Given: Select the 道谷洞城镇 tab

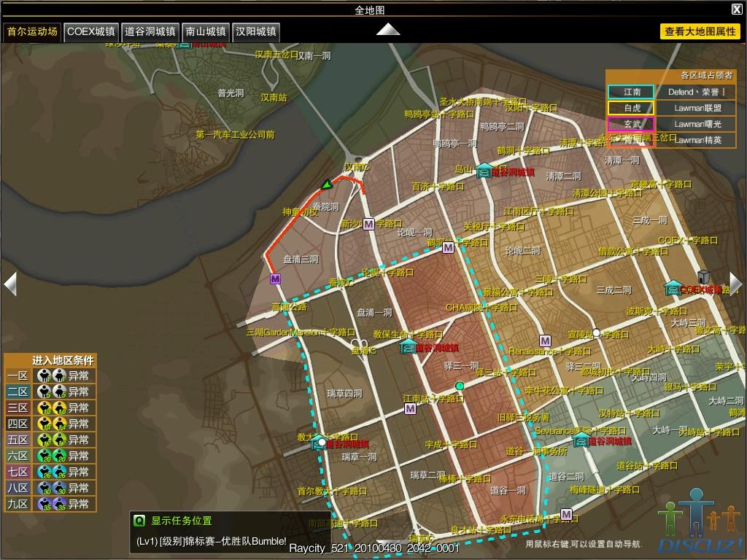Looking at the screenshot, I should 150,32.
